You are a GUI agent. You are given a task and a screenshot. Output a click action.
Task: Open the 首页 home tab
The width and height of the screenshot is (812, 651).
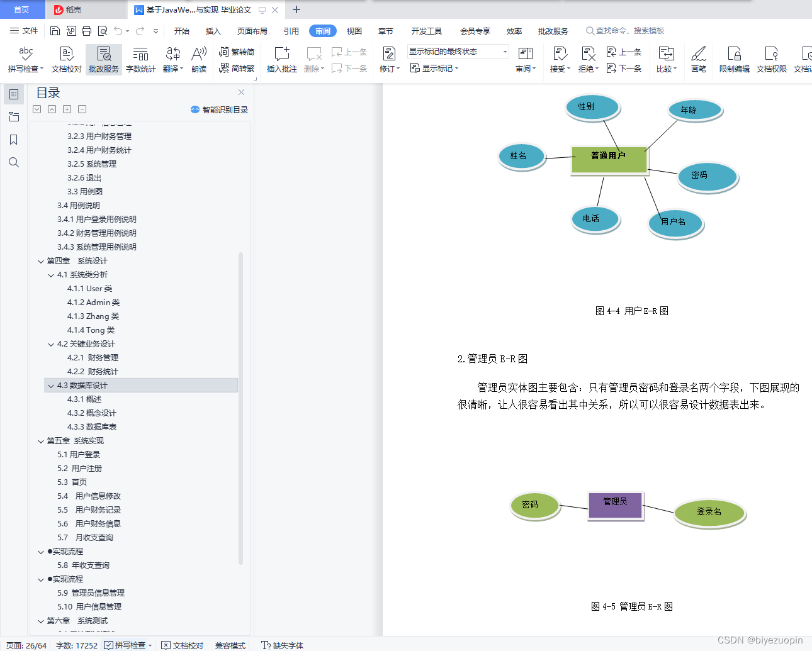point(22,9)
